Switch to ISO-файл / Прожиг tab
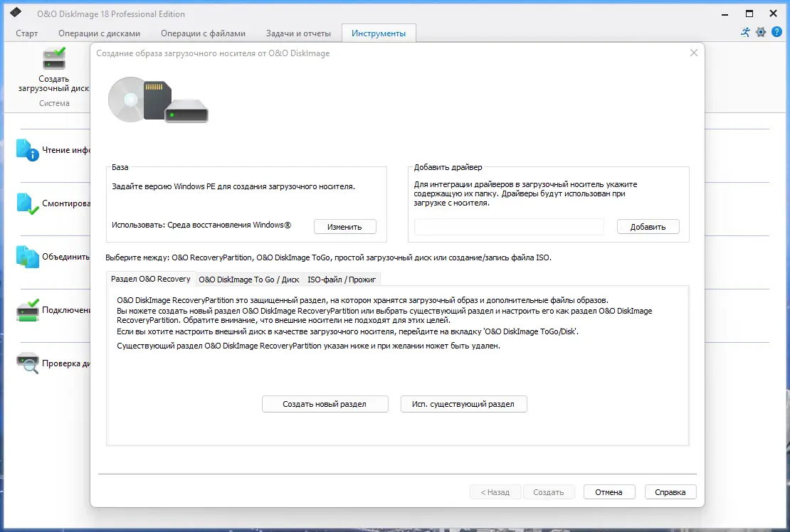Screen dimensions: 790x532 coord(342,280)
